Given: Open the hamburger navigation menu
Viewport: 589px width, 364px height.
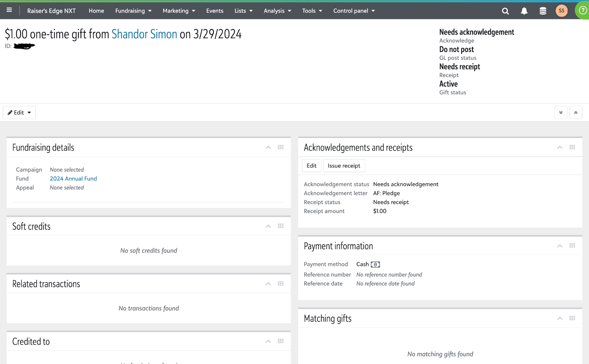Looking at the screenshot, I should (x=9, y=10).
